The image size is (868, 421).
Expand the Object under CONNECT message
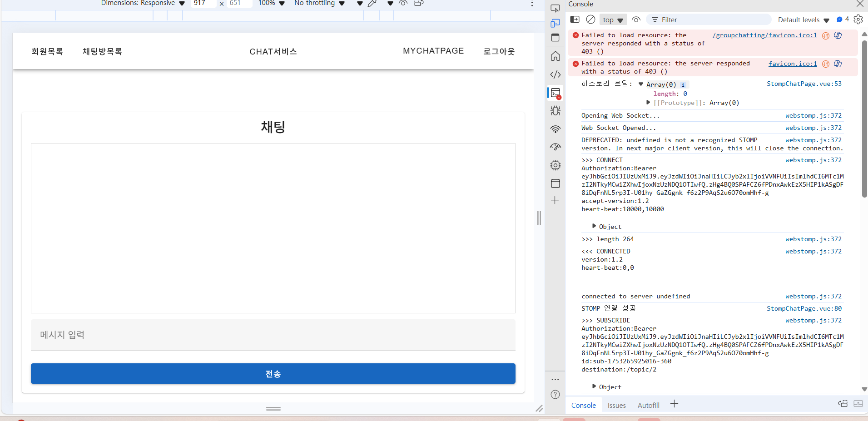[594, 226]
